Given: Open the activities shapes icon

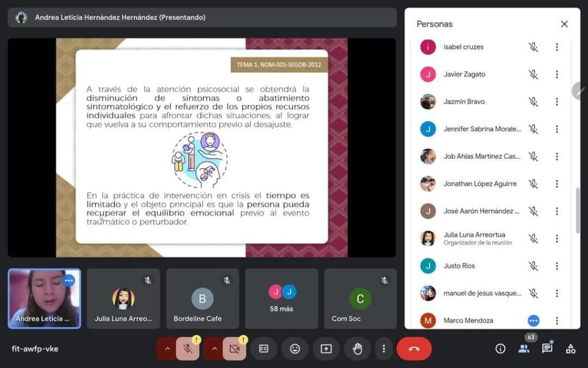Looking at the screenshot, I should pos(570,348).
